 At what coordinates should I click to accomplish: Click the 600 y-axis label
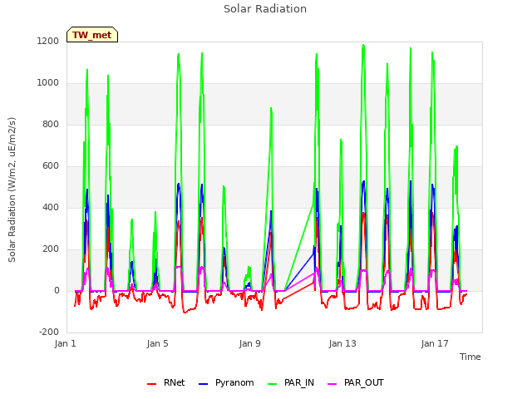(x=51, y=166)
